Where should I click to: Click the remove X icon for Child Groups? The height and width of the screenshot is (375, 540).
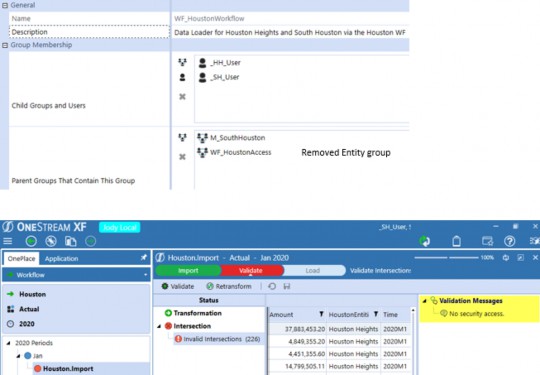pos(182,97)
